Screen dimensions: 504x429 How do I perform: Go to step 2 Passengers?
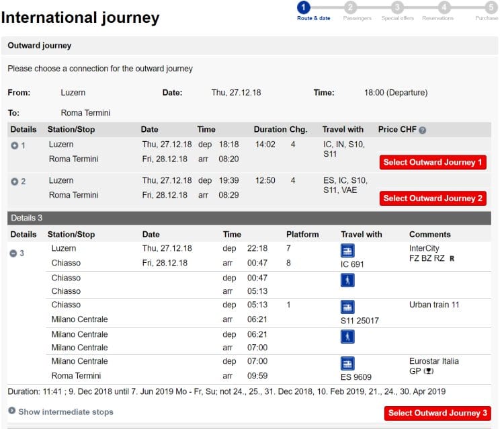point(350,7)
